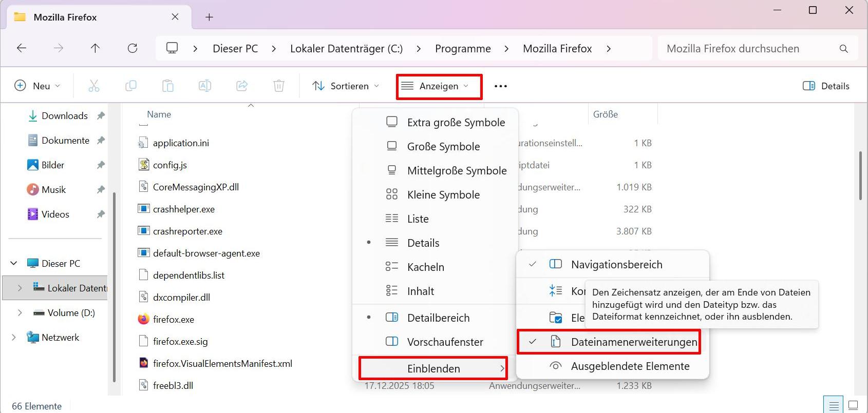Expand the Volume (D:) tree node
Viewport: 868px width, 413px height.
click(20, 313)
